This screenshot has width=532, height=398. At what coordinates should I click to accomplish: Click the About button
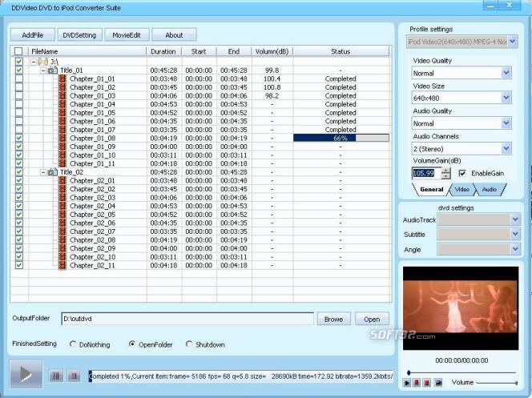pos(174,35)
